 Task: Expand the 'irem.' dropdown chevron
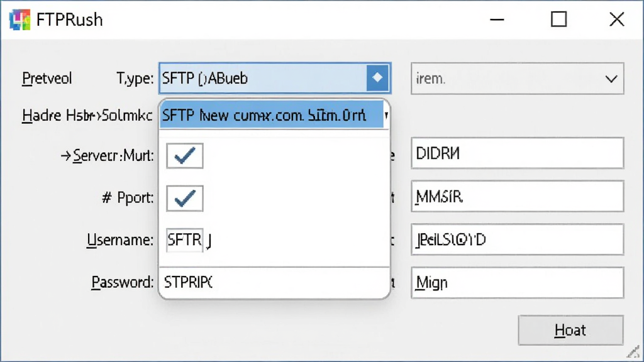tap(611, 79)
